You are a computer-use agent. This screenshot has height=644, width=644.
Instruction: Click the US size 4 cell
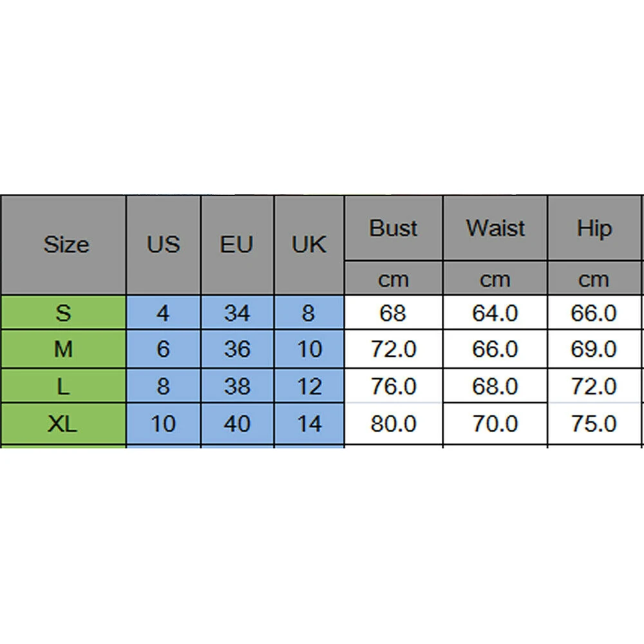click(164, 313)
